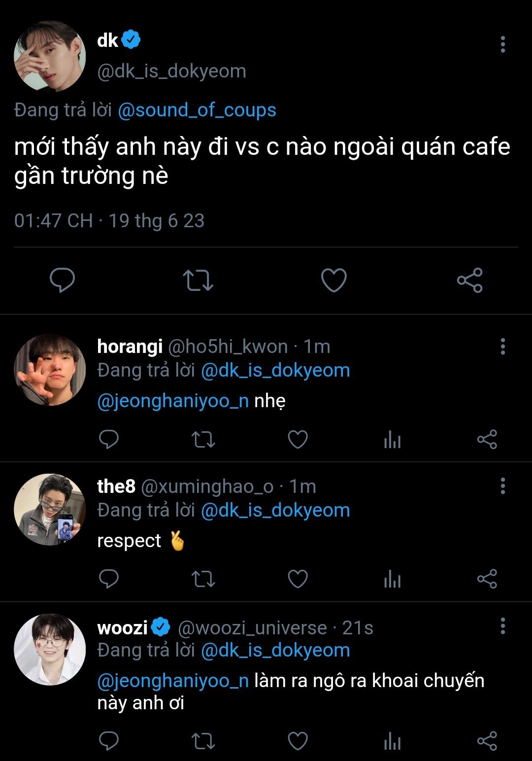
Task: Reply to dk's main tweet
Action: [x=63, y=280]
